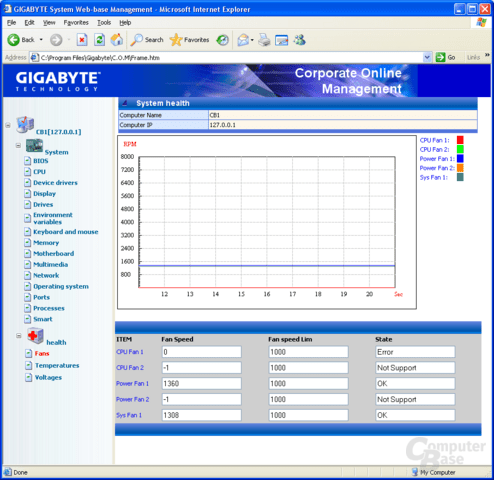Click the CB1 computer icon in tree

(25, 125)
